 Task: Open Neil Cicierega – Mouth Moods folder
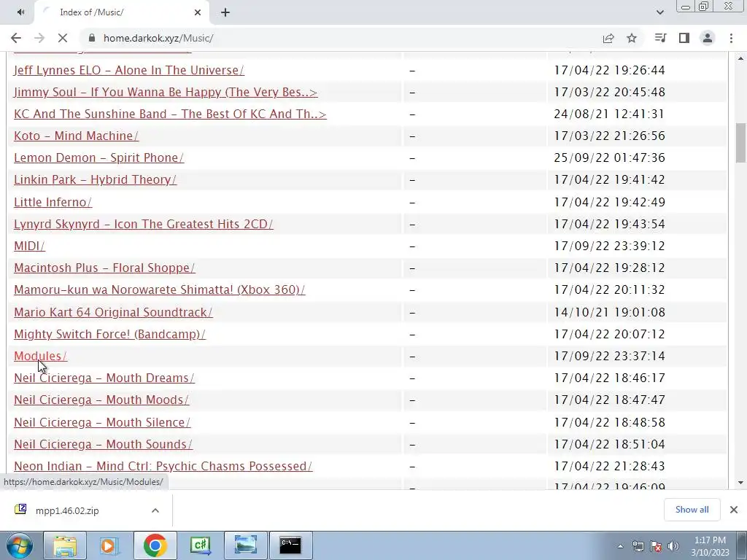[101, 400]
